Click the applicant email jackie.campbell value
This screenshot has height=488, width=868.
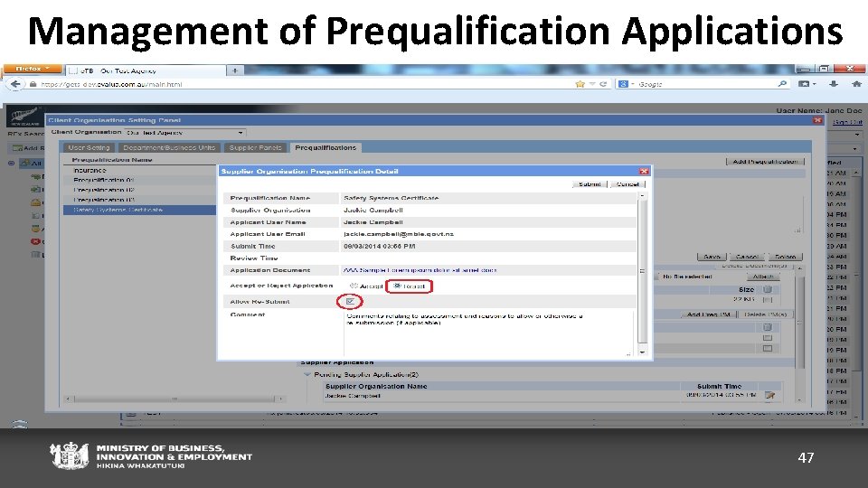tap(399, 234)
